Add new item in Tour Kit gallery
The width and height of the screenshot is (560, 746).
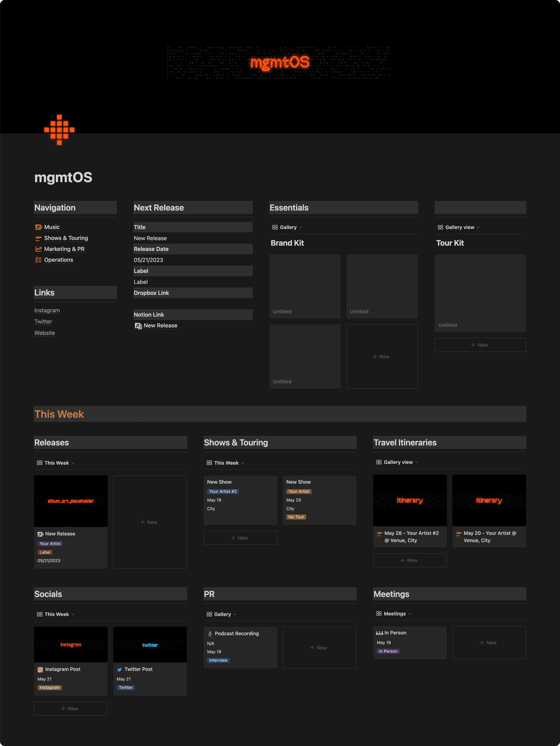click(x=480, y=345)
